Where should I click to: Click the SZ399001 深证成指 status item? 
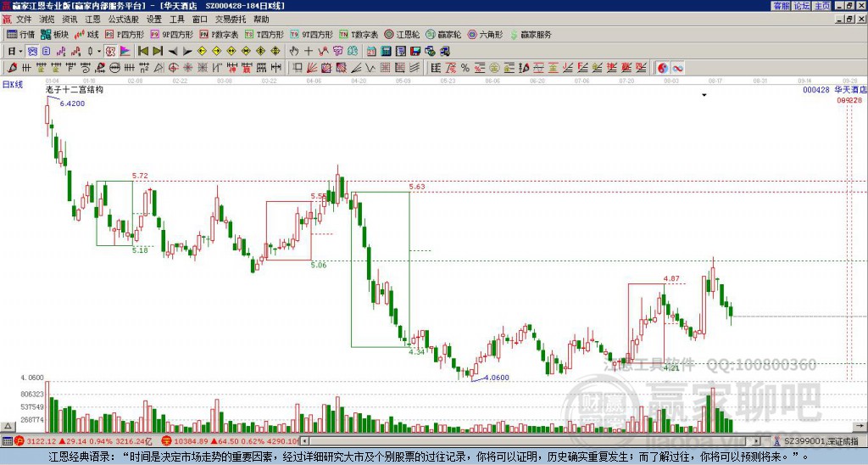click(816, 442)
